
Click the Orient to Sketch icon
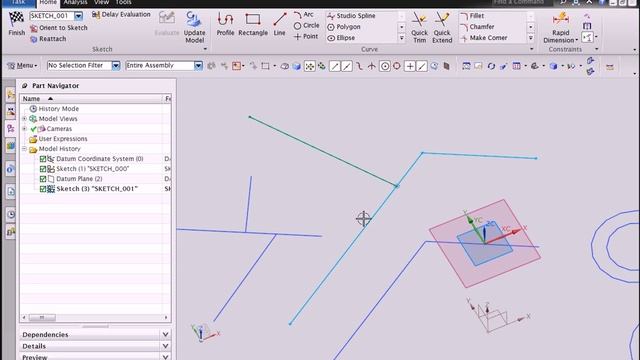(x=34, y=28)
